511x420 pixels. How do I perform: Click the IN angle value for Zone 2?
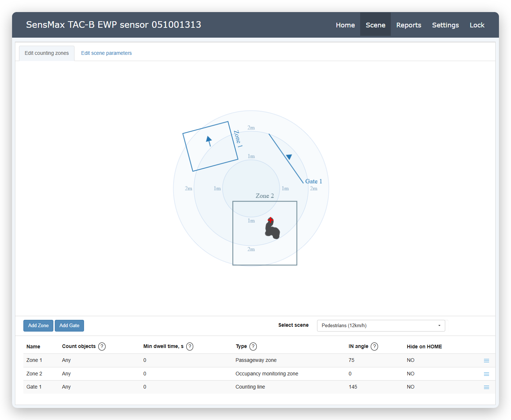coord(350,374)
